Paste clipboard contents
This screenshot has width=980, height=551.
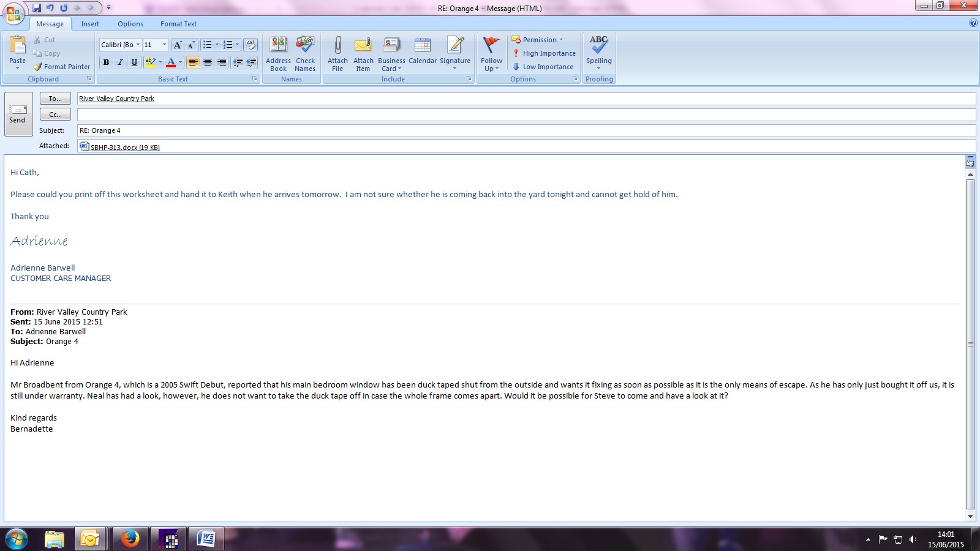[x=17, y=53]
